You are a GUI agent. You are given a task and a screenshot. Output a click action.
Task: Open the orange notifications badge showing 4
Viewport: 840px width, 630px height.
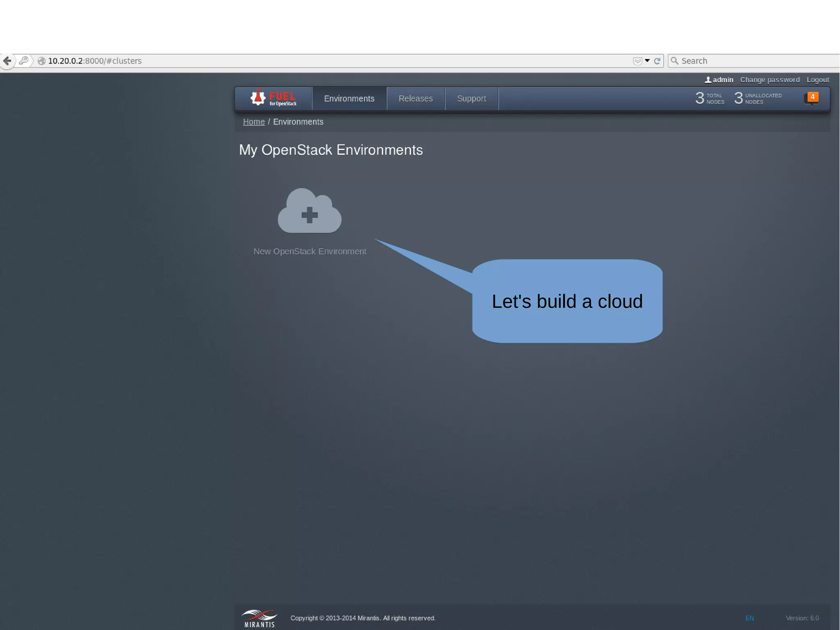(x=812, y=97)
